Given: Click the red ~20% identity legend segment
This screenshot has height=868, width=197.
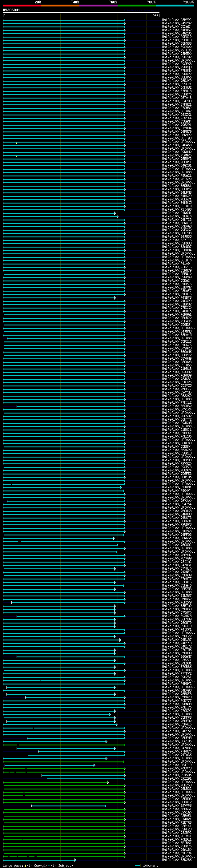Looking at the screenshot, I should [22, 6].
